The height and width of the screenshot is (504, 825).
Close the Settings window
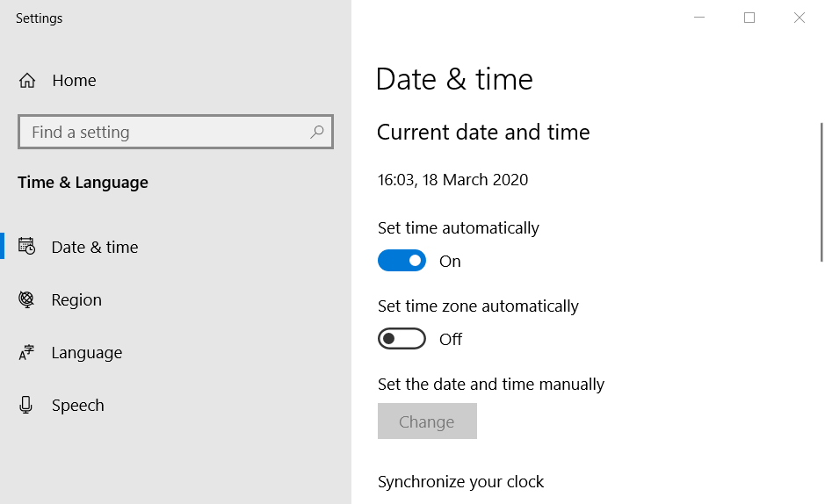tap(800, 18)
